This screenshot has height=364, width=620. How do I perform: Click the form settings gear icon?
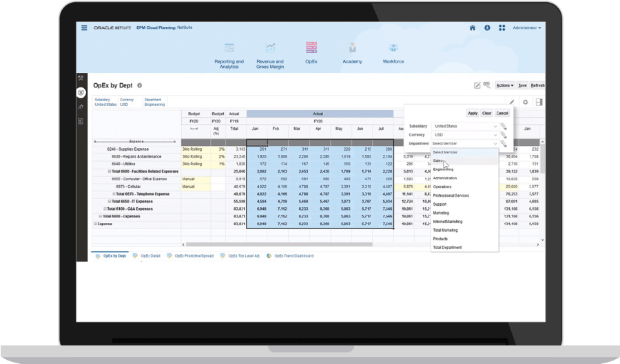[x=525, y=102]
